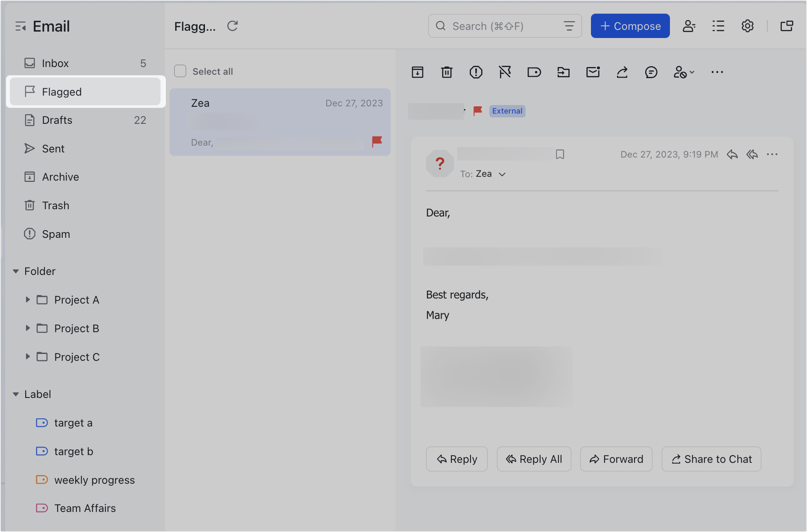Toggle the bookmark on the message header
The height and width of the screenshot is (532, 807).
(560, 154)
